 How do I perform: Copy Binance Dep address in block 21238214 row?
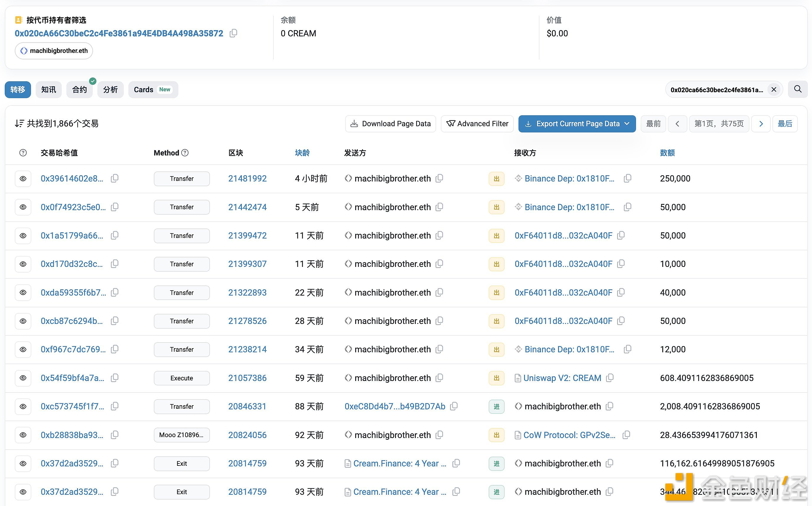(x=627, y=349)
